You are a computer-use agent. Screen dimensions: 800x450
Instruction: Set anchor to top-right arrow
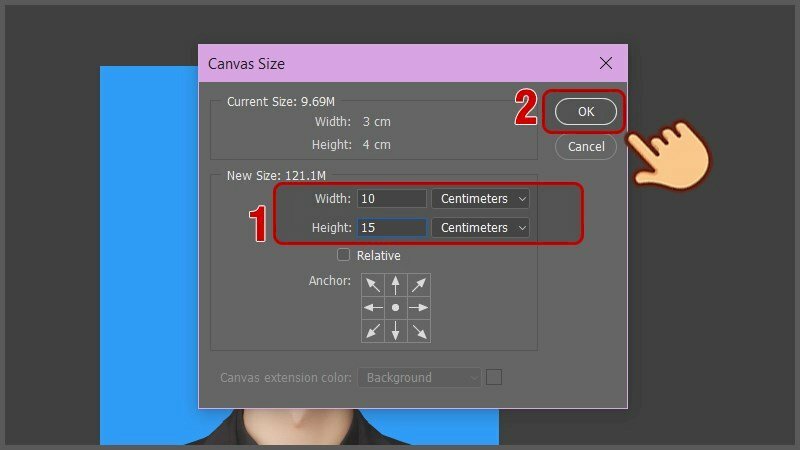pyautogui.click(x=419, y=285)
